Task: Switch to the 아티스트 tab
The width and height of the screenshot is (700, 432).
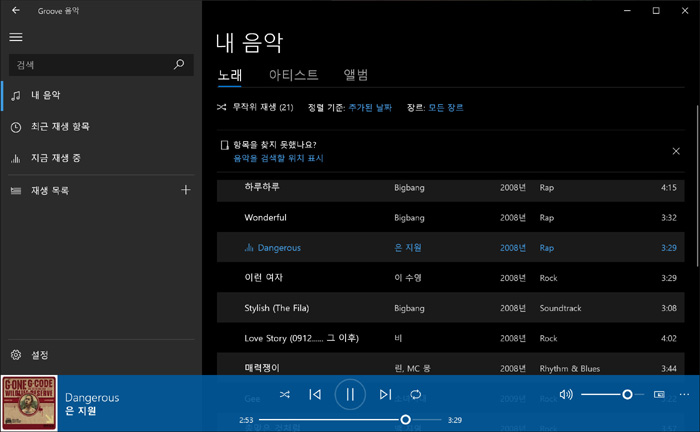Action: (x=293, y=75)
